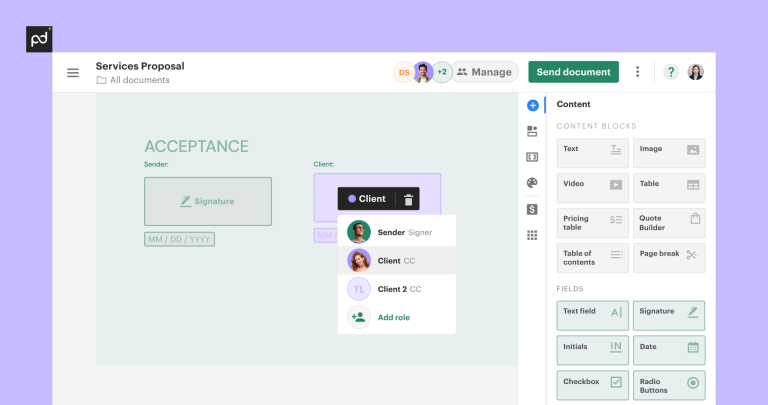Open the apps grid sidebar icon
Viewport: 768px width, 405px height.
pyautogui.click(x=532, y=235)
